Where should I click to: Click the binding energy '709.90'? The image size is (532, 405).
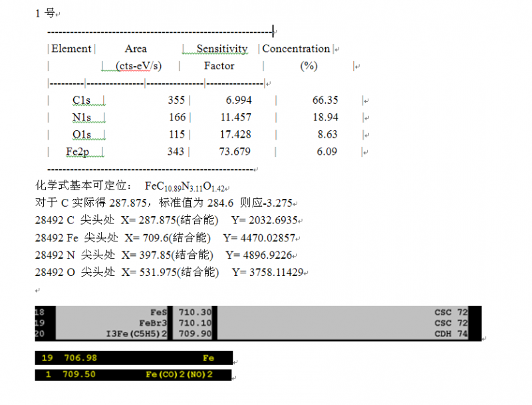coord(195,334)
